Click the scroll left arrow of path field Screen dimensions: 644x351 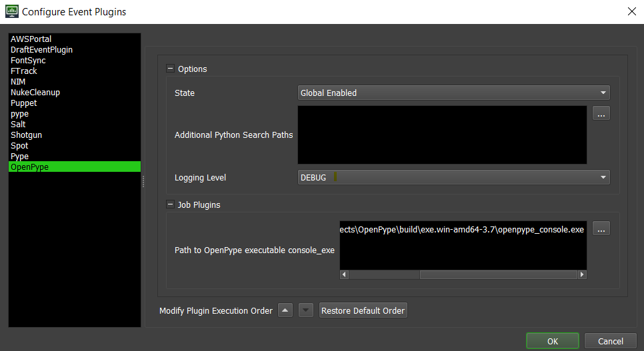click(344, 274)
